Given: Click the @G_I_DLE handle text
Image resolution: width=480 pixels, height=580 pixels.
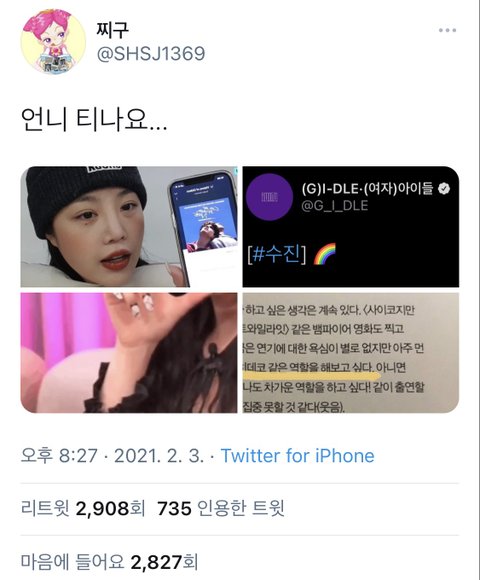Looking at the screenshot, I should tap(335, 205).
